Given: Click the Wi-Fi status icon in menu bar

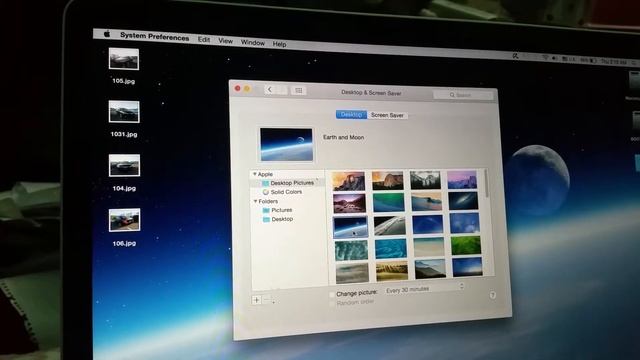Looking at the screenshot, I should coord(545,58).
